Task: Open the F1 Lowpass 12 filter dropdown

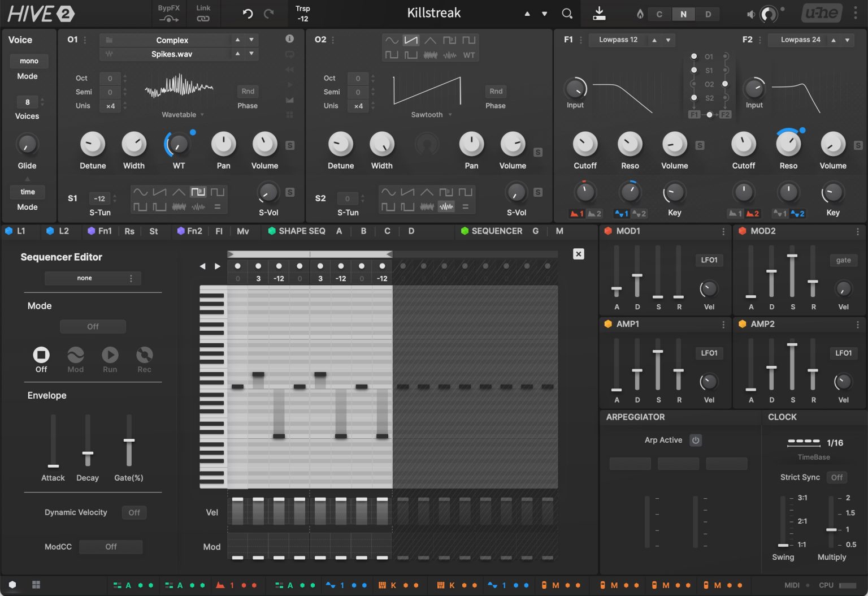Action: tap(618, 40)
